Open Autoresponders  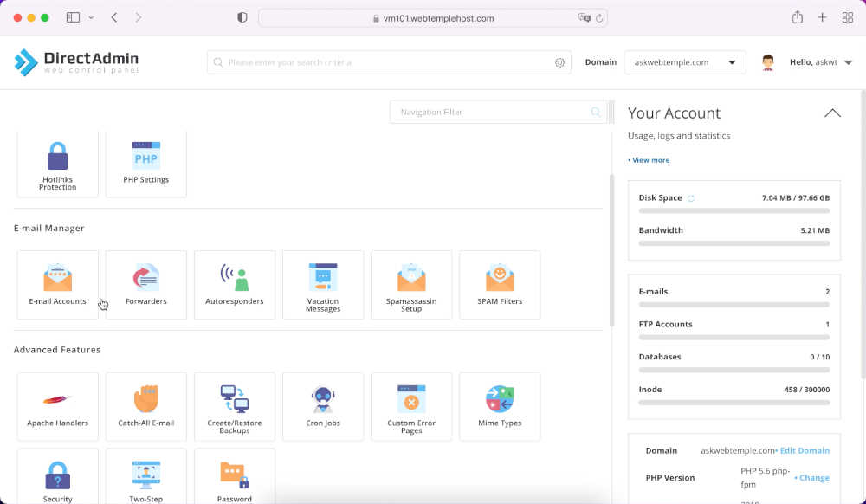(234, 285)
